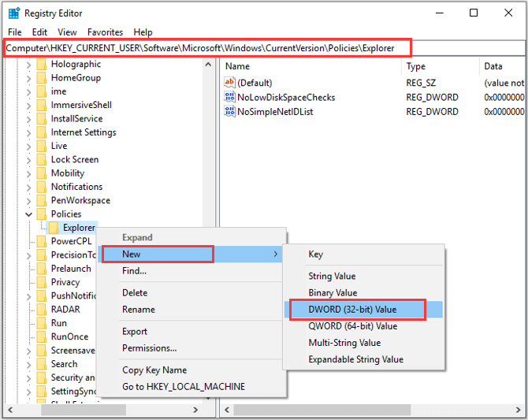The image size is (528, 420).
Task: Select Delete in context menu
Action: point(190,292)
